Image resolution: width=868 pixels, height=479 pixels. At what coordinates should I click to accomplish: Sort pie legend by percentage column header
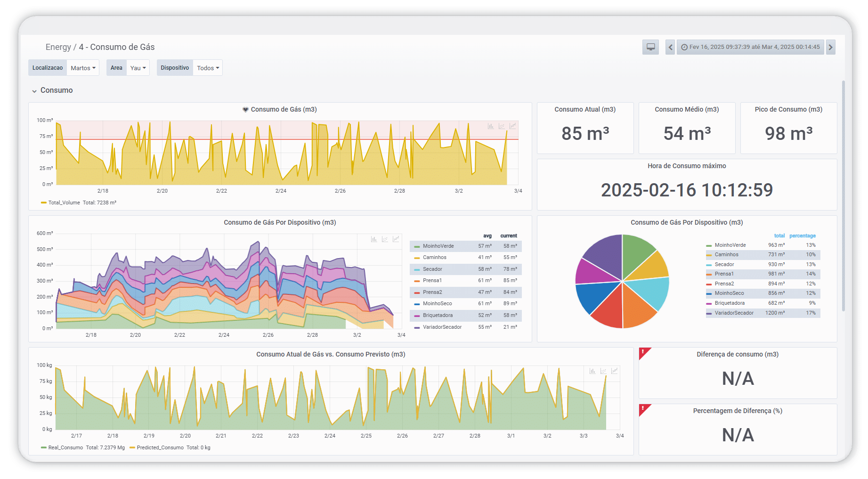coord(802,236)
